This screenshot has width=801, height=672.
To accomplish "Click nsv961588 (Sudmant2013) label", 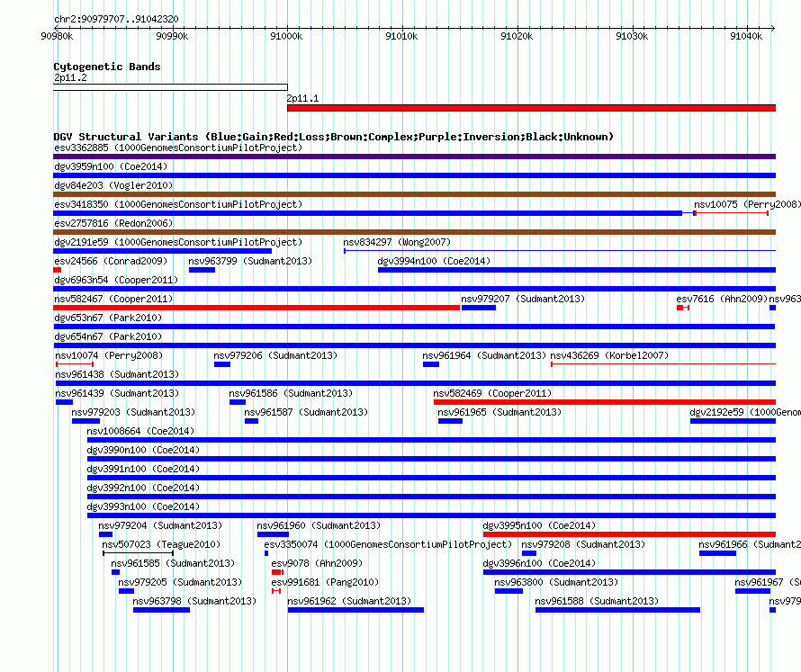I will (x=597, y=601).
